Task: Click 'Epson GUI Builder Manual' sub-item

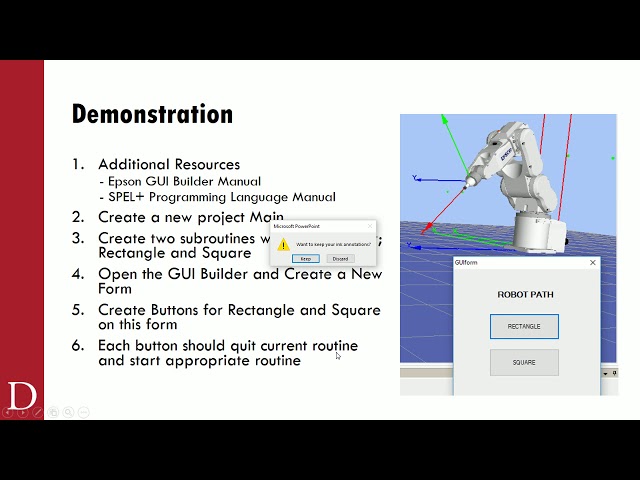Action: point(184,181)
